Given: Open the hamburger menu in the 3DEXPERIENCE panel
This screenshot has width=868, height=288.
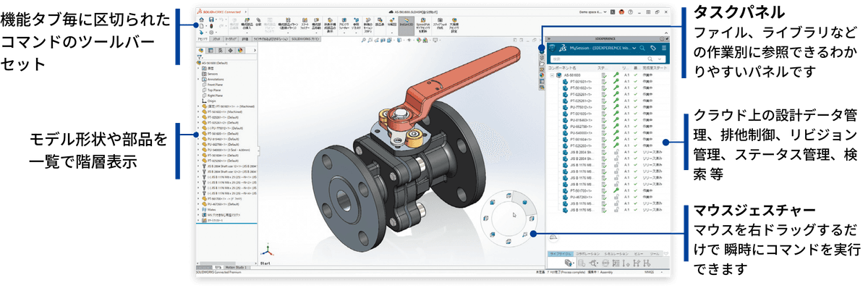Looking at the screenshot, I should (x=664, y=48).
